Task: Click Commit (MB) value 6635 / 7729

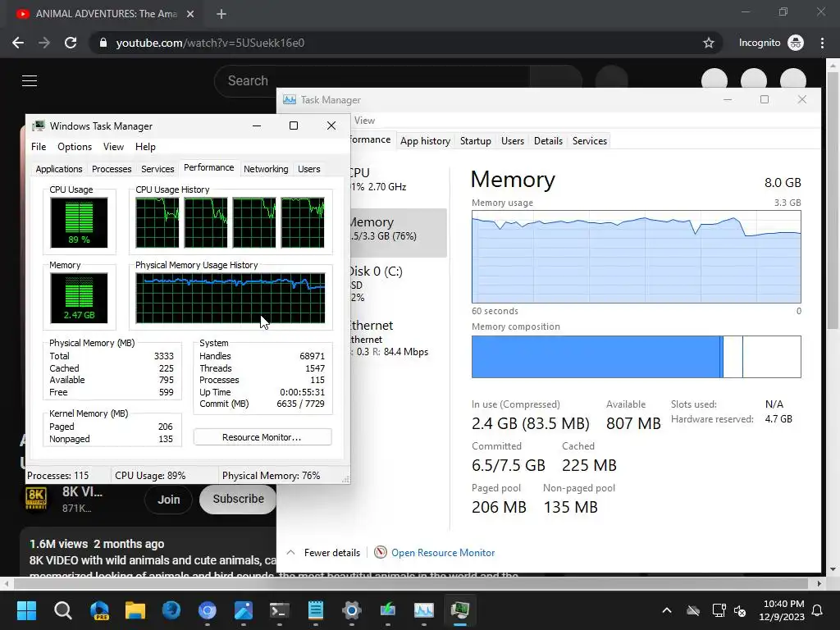Action: tap(300, 404)
